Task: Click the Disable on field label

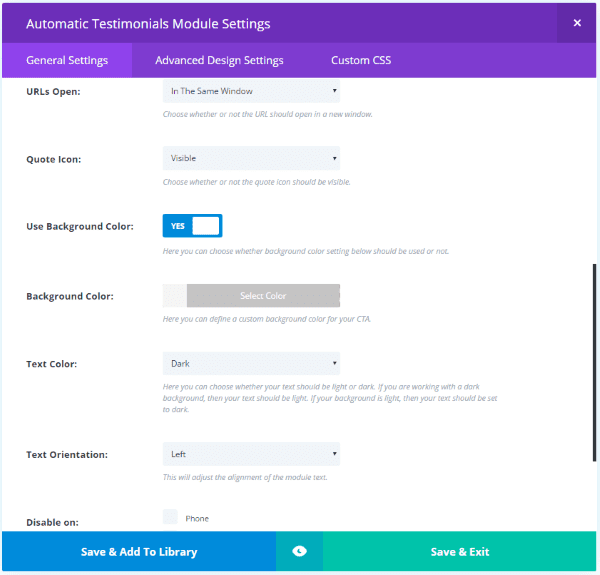Action: pos(52,522)
